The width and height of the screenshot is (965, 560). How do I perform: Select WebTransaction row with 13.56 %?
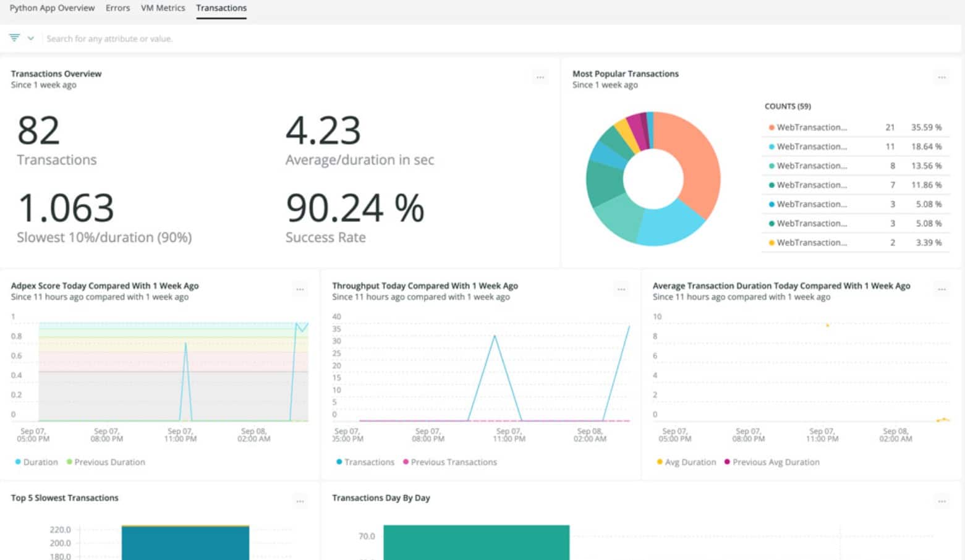tap(856, 166)
